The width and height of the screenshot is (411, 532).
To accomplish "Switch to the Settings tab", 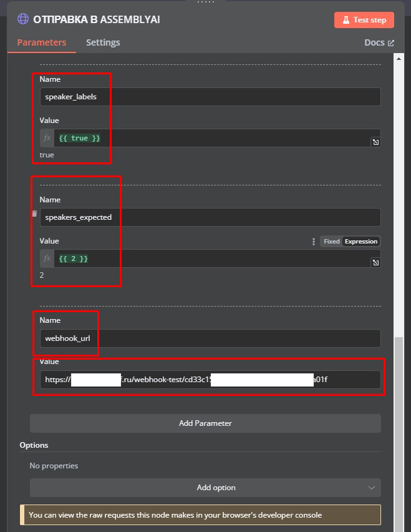I will click(x=103, y=42).
